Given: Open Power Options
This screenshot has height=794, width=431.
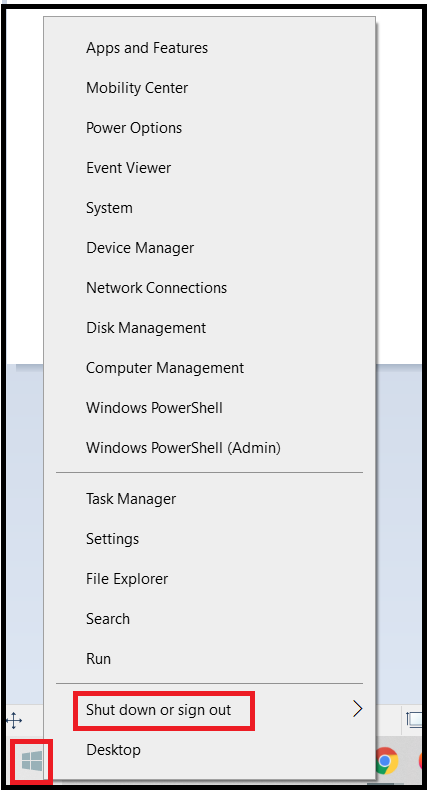Looking at the screenshot, I should pos(134,128).
